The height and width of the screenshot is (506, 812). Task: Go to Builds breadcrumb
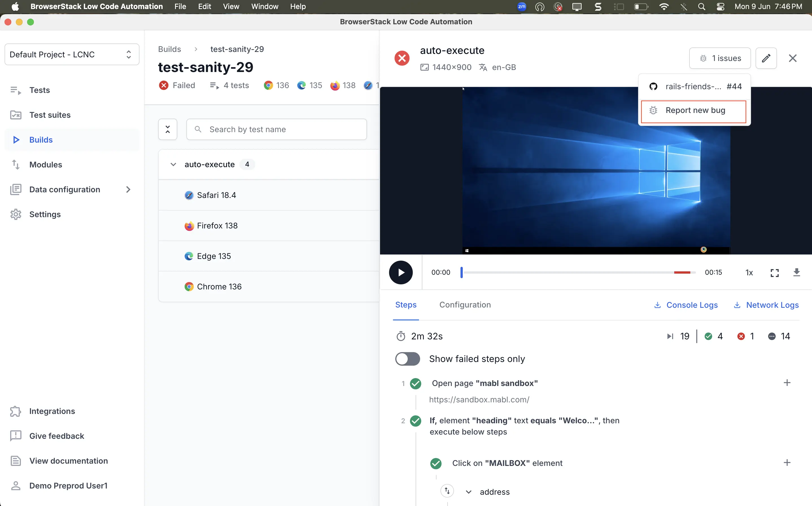(170, 49)
